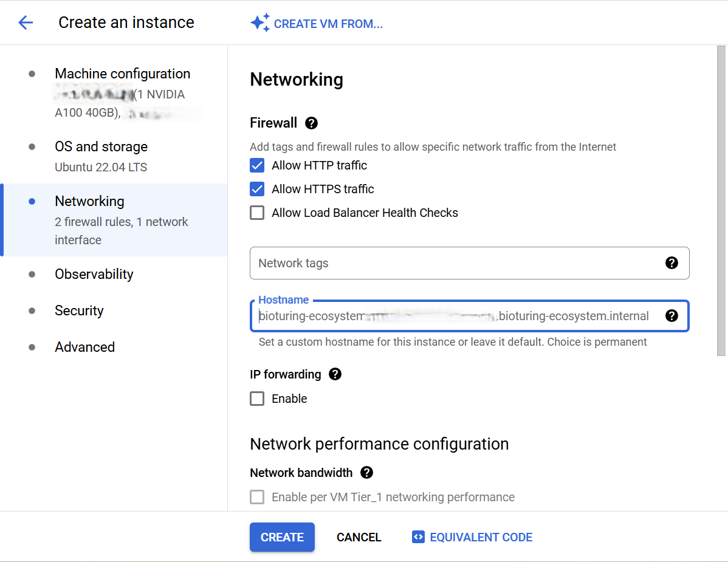Uncheck Allow HTTP traffic
The width and height of the screenshot is (728, 562).
coord(257,165)
